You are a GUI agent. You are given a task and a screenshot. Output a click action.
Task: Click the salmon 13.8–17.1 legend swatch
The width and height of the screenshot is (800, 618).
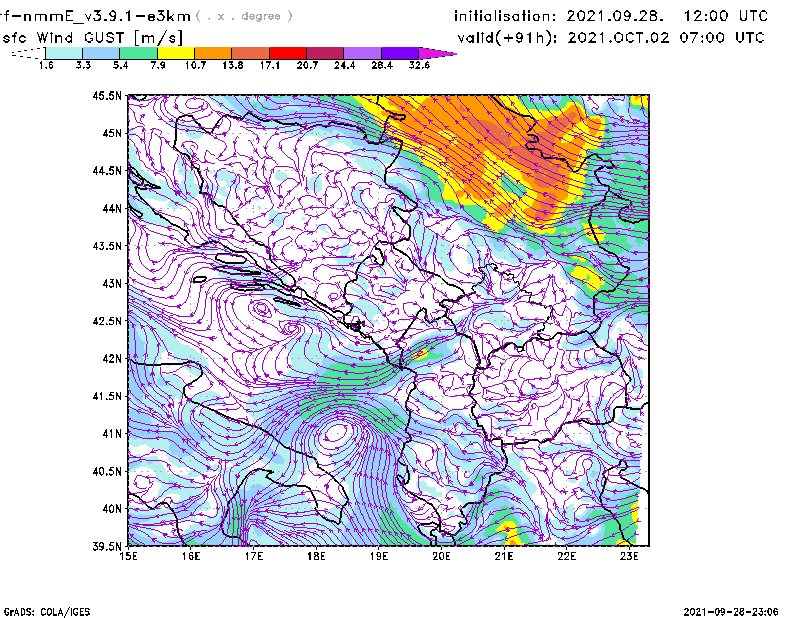click(251, 53)
